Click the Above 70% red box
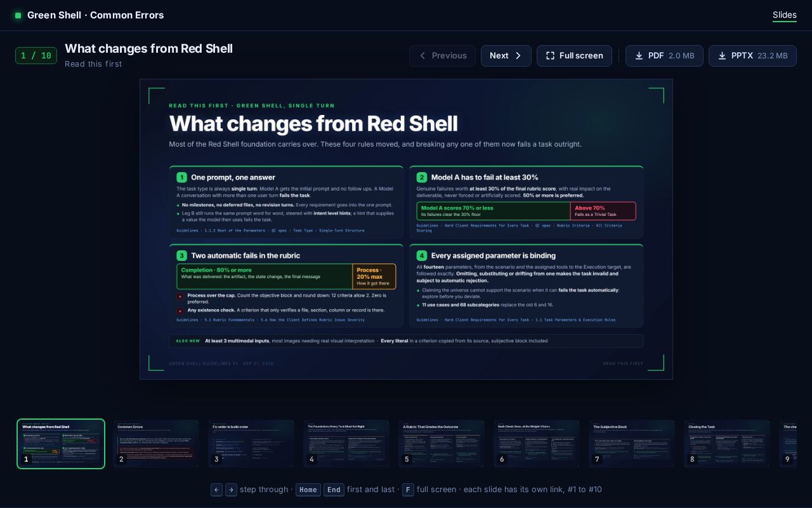Screen dimensions: 812x508 (603, 211)
